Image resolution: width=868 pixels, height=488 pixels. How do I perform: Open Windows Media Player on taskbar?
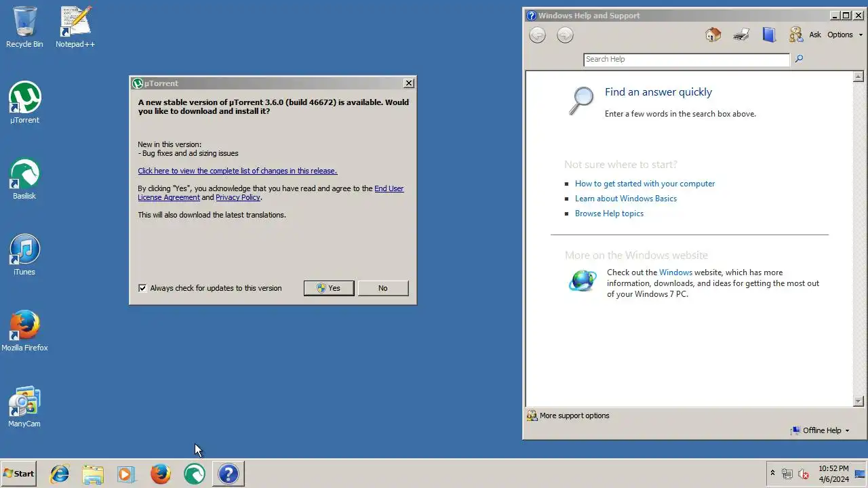(126, 474)
